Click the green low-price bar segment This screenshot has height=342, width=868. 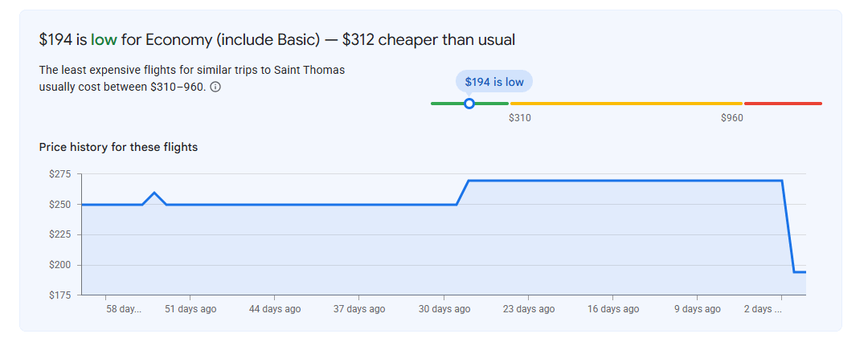pos(469,104)
